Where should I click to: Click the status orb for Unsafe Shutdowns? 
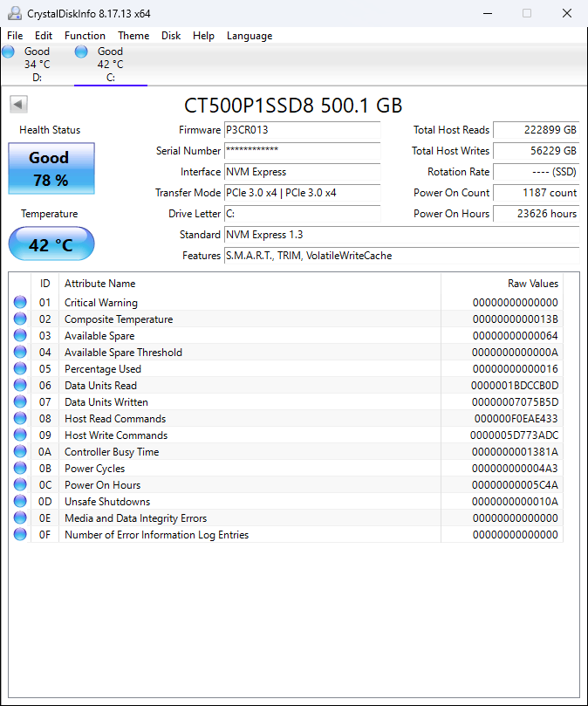[20, 501]
